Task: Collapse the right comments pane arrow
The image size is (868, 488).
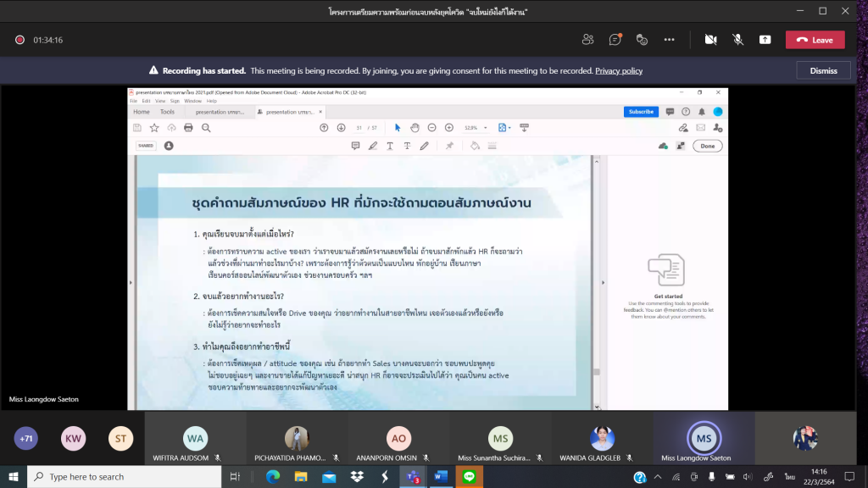Action: pos(603,283)
